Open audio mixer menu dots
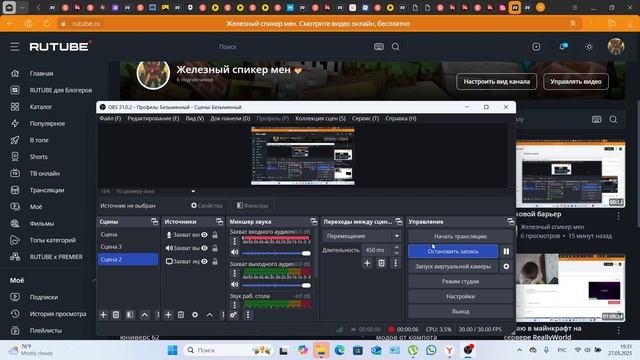Viewport: 640px width, 360px height. click(x=248, y=315)
